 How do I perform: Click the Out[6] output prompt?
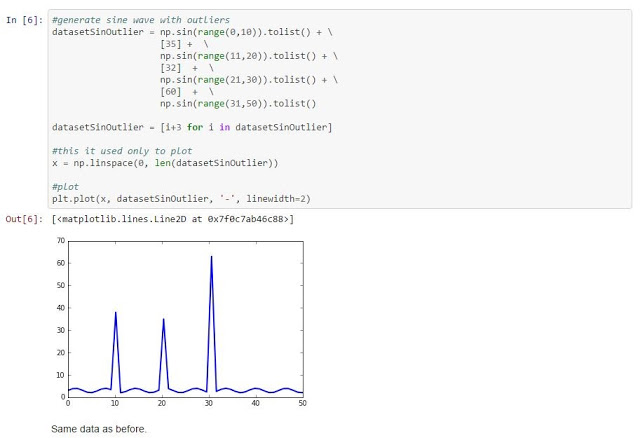(24, 218)
